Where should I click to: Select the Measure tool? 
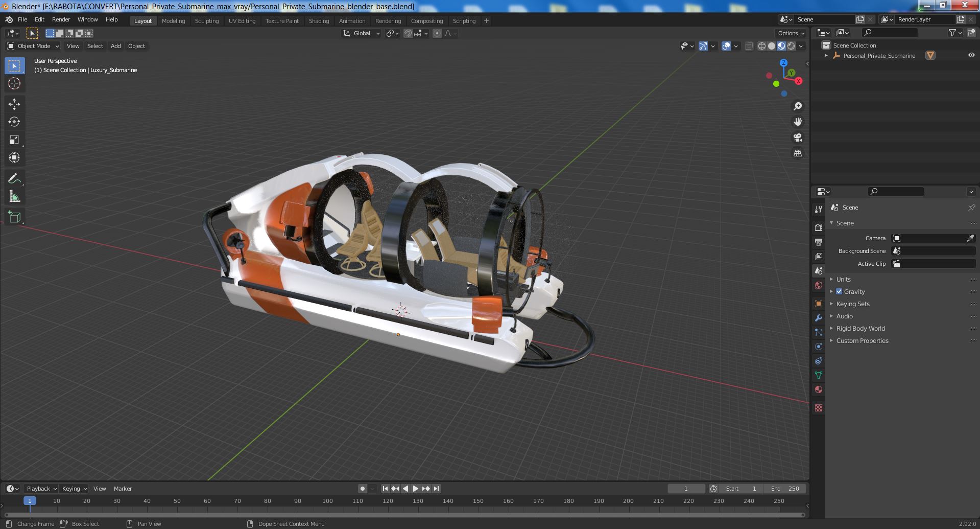(14, 197)
